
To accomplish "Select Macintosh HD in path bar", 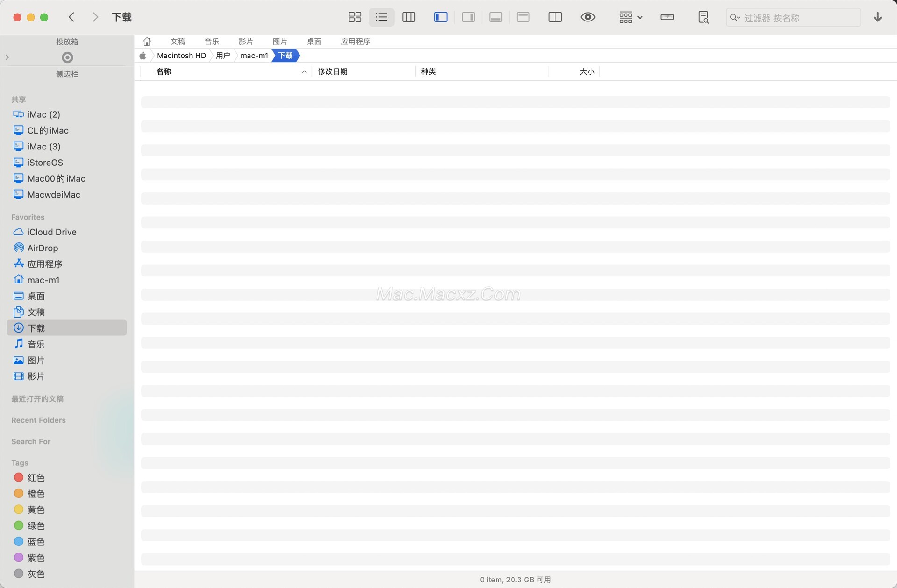I will pos(181,56).
